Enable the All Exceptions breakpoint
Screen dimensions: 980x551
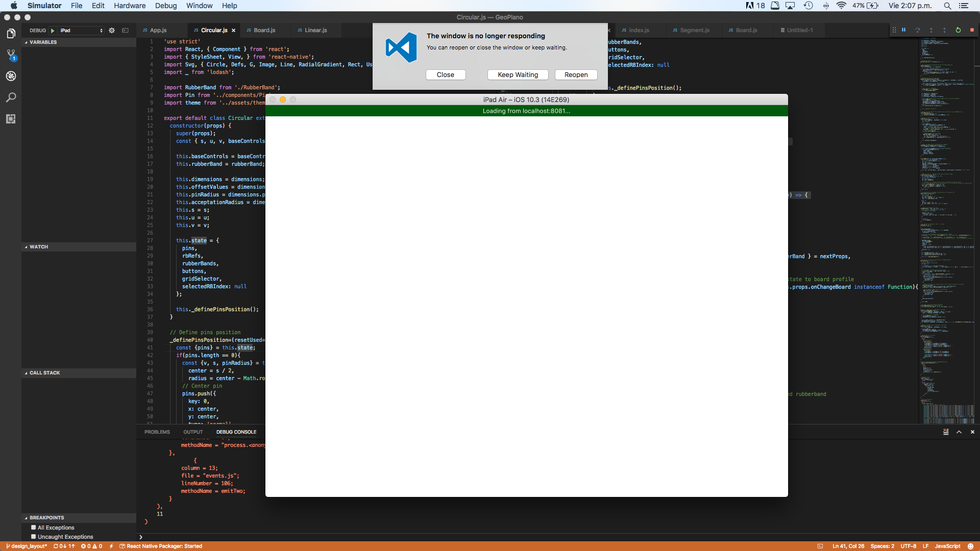[34, 528]
